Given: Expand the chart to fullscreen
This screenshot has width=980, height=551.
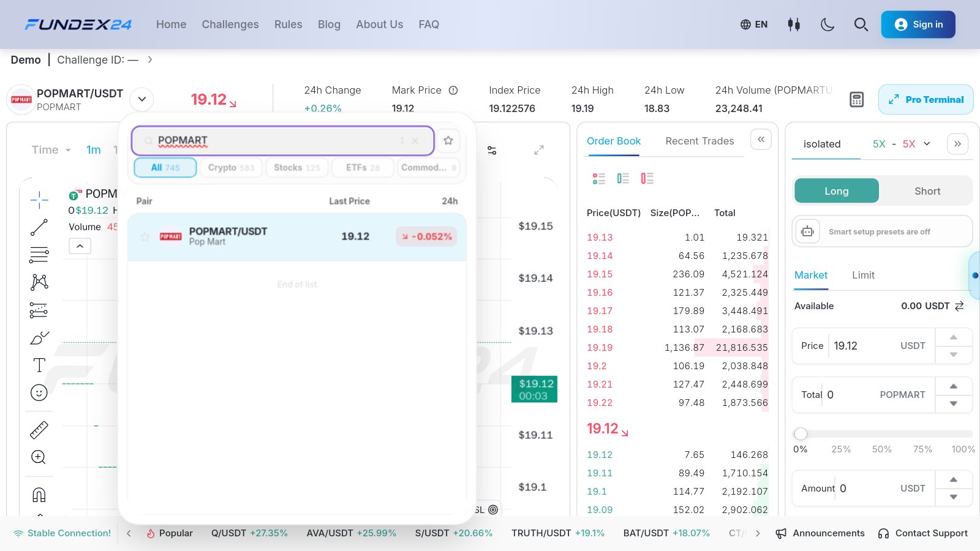Looking at the screenshot, I should pyautogui.click(x=539, y=150).
